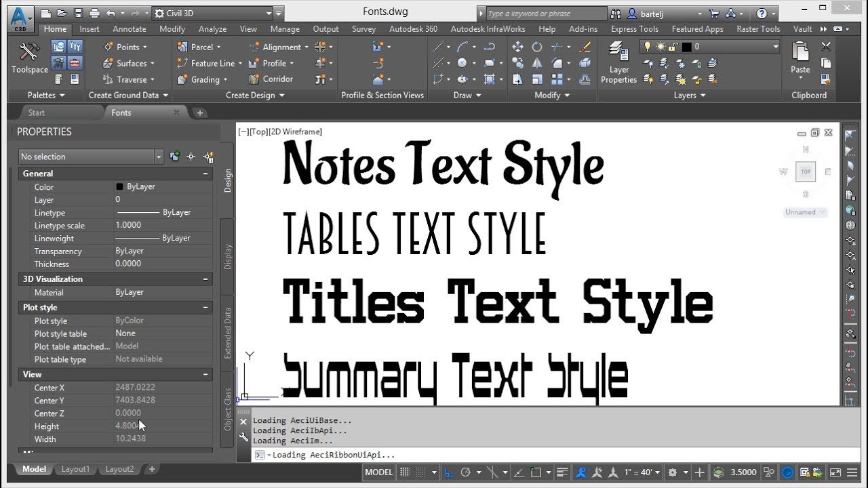Switch to the Annotate ribbon tab
Image resolution: width=868 pixels, height=488 pixels.
pos(130,29)
